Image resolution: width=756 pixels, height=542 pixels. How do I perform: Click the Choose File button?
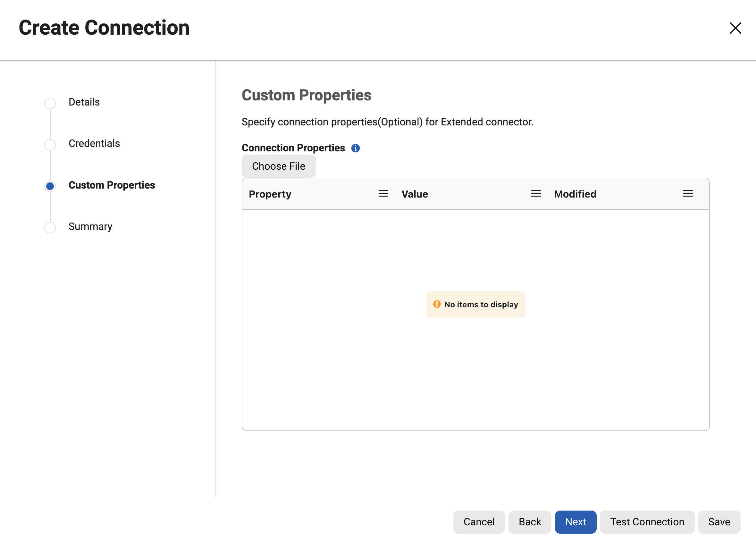pyautogui.click(x=279, y=166)
